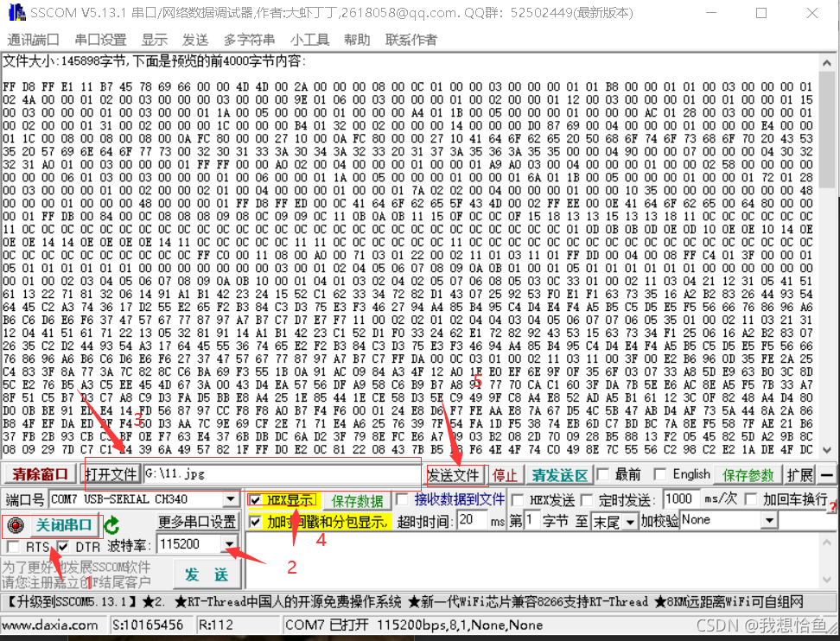
Task: Open the 末尾 byte position dropdown
Action: click(x=630, y=521)
